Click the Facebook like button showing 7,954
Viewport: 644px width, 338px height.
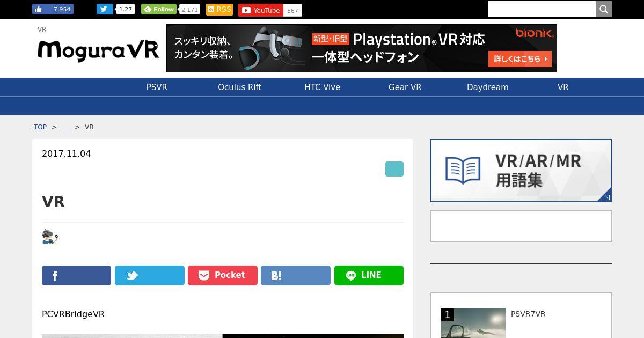point(53,9)
